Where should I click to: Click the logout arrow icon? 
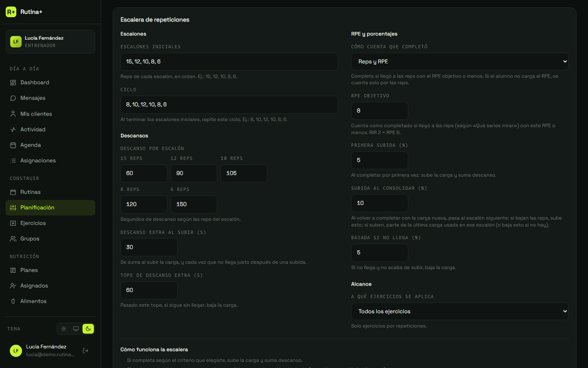point(86,350)
